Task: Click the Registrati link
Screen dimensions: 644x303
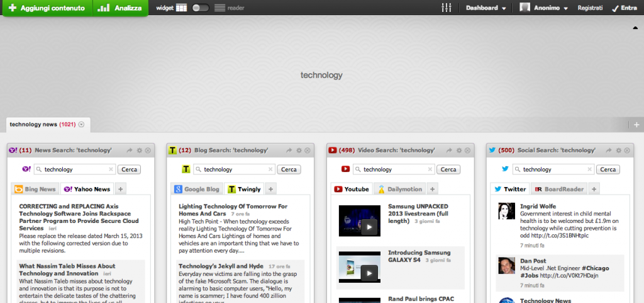Action: pyautogui.click(x=589, y=8)
